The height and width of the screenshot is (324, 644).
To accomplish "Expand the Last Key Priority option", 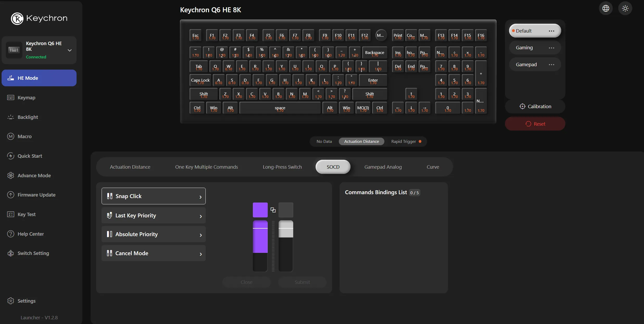I will pyautogui.click(x=153, y=215).
